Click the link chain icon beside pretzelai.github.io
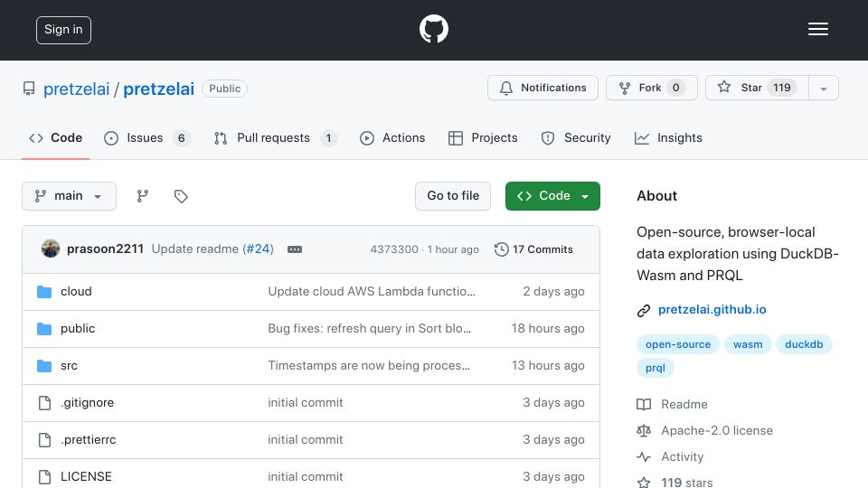The height and width of the screenshot is (488, 868). click(x=643, y=310)
